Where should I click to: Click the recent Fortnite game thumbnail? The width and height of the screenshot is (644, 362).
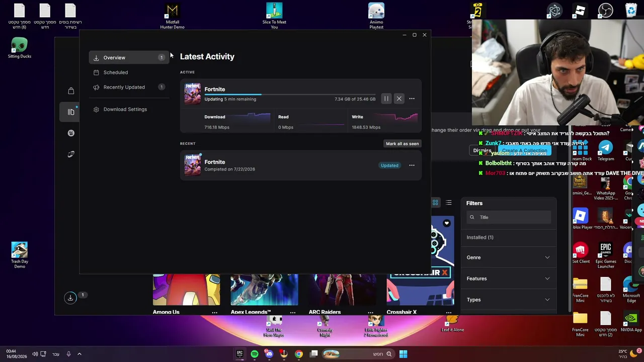click(x=192, y=165)
